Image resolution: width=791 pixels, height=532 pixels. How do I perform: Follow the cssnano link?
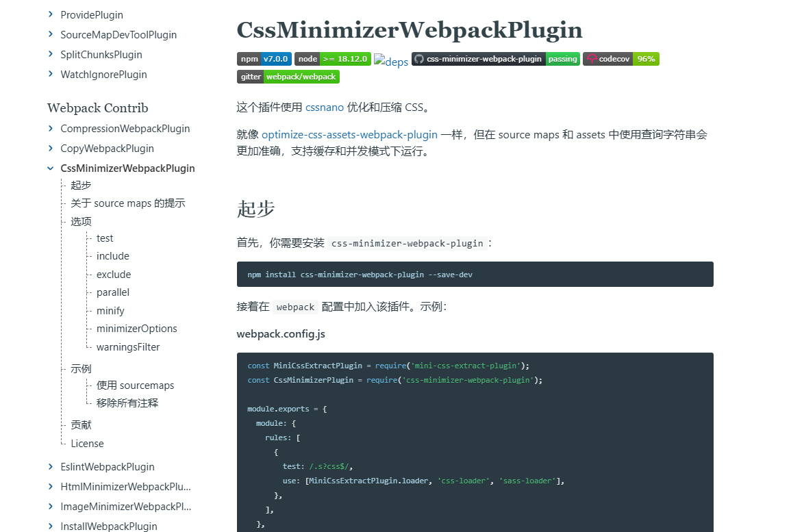coord(325,107)
